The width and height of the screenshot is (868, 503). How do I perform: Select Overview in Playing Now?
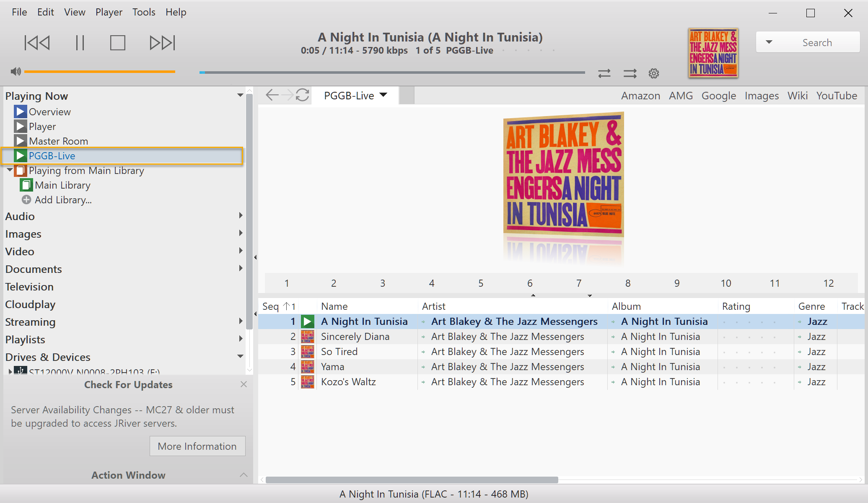[x=49, y=112]
